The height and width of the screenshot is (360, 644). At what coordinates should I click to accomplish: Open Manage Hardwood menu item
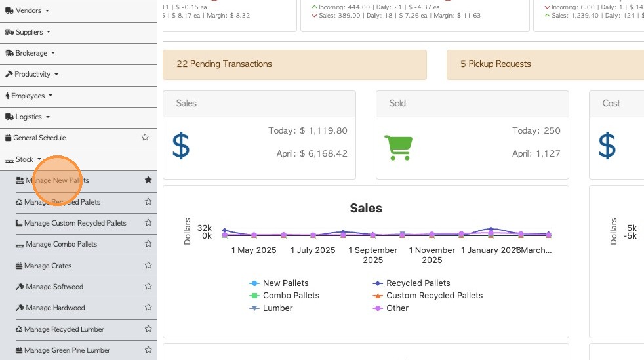click(54, 308)
